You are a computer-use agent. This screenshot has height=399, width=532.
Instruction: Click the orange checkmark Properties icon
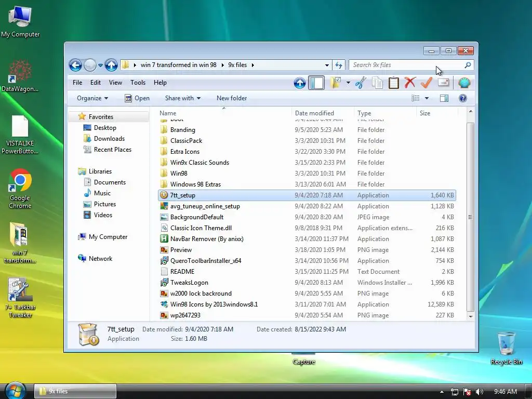[x=427, y=83]
